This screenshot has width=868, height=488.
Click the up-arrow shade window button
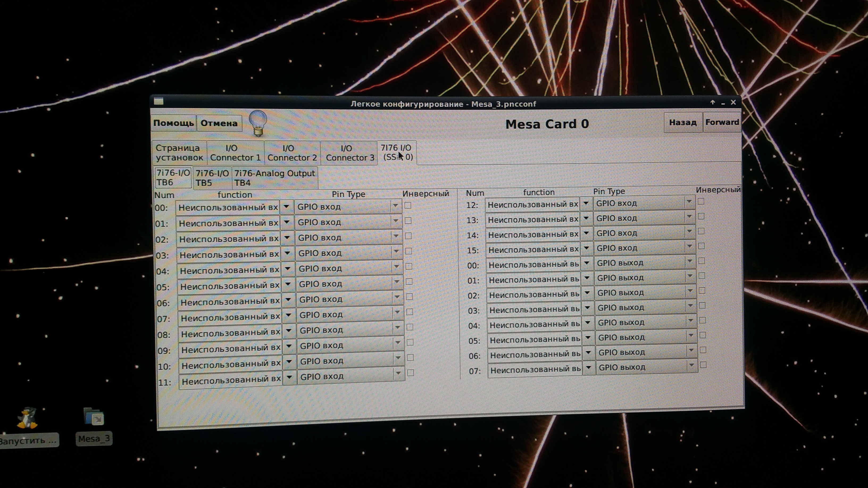click(x=712, y=102)
